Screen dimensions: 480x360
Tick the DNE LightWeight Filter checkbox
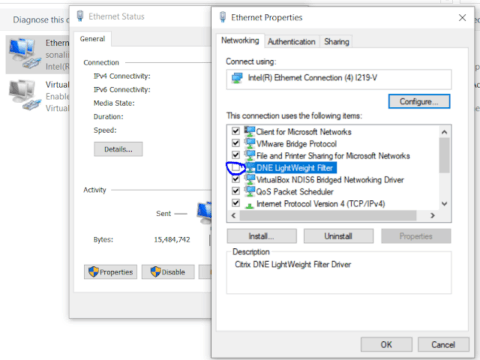236,168
